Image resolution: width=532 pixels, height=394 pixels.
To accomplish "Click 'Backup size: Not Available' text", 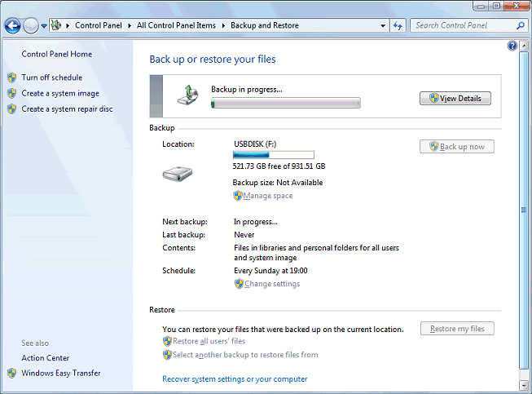I will 278,183.
